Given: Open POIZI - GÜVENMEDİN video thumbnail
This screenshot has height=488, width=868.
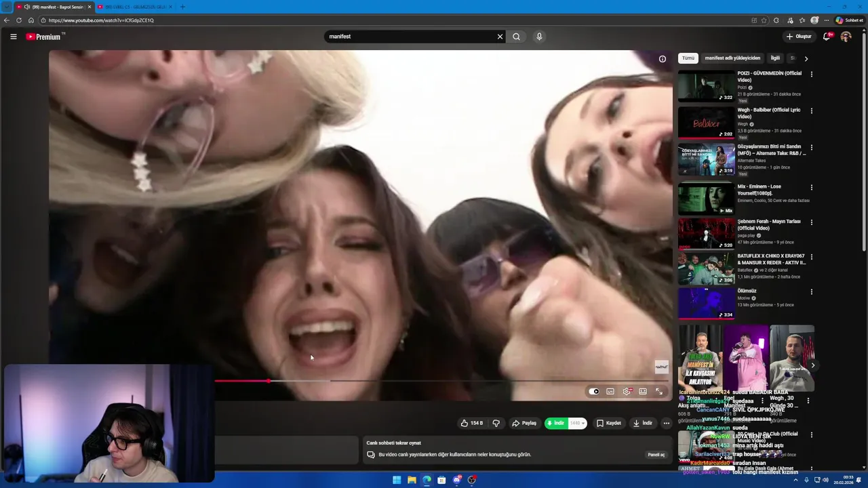Looking at the screenshot, I should pos(707,86).
